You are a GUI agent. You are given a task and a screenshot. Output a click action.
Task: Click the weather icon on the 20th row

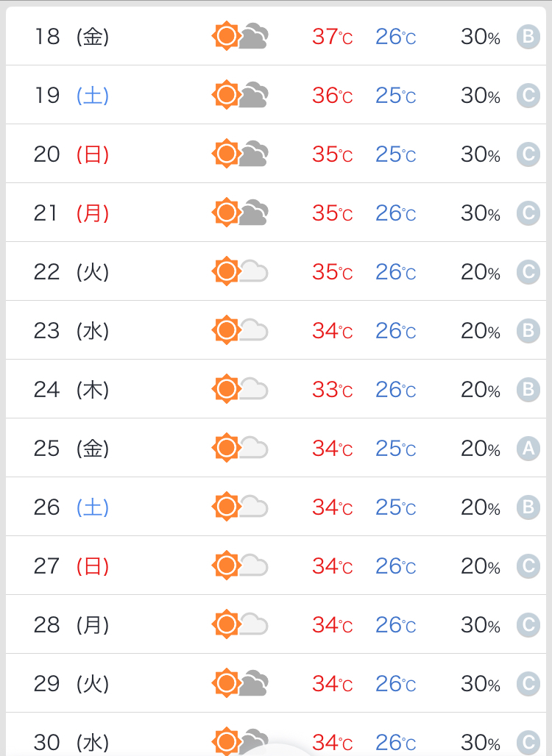point(240,154)
